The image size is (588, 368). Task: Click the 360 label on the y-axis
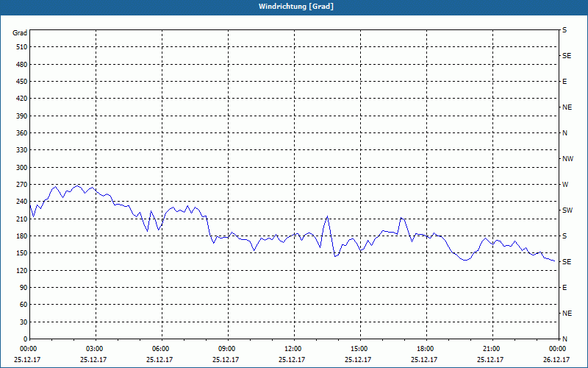[22, 133]
